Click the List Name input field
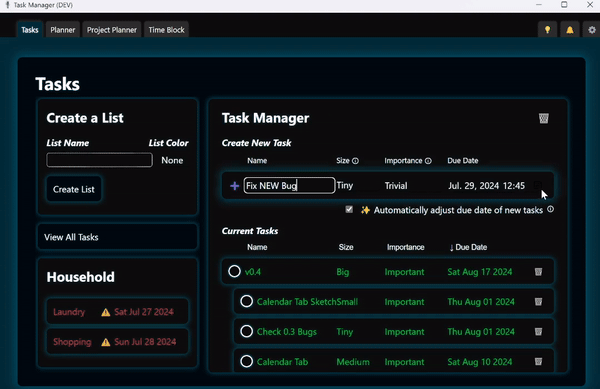The height and width of the screenshot is (389, 600). [x=99, y=160]
